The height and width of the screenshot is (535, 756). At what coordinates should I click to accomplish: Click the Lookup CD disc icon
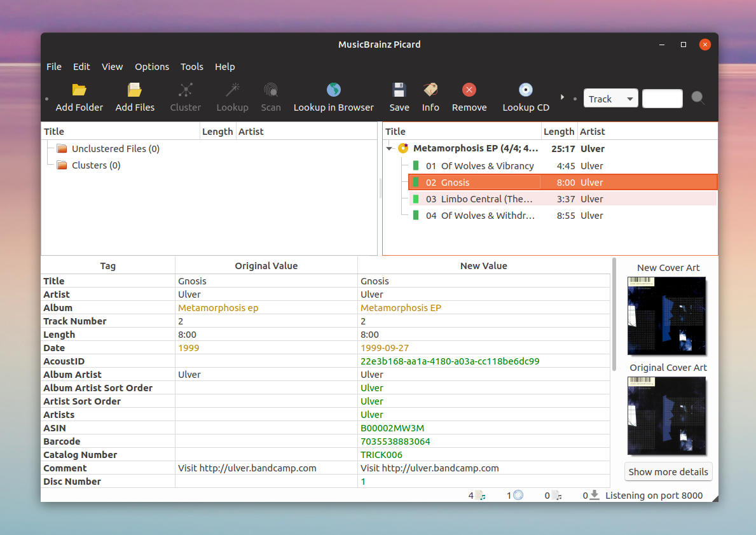tap(525, 90)
